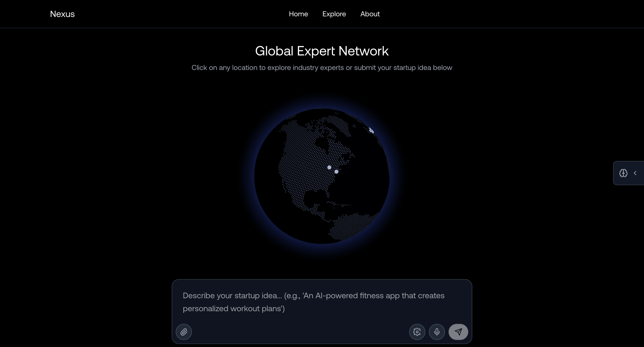Viewport: 644px width, 347px height.
Task: Start voice input with microphone icon
Action: pos(437,332)
